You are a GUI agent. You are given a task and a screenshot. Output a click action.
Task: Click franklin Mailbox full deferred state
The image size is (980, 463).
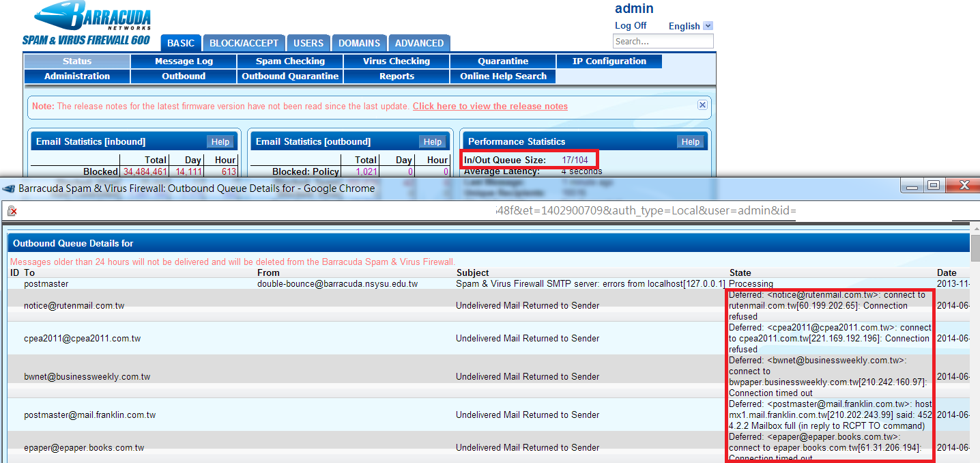830,415
